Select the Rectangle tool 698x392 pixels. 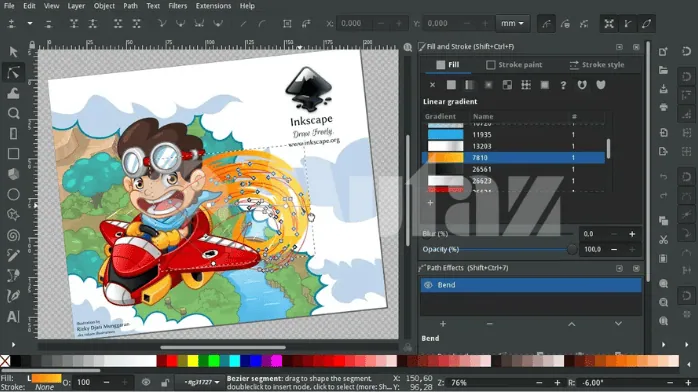point(13,154)
